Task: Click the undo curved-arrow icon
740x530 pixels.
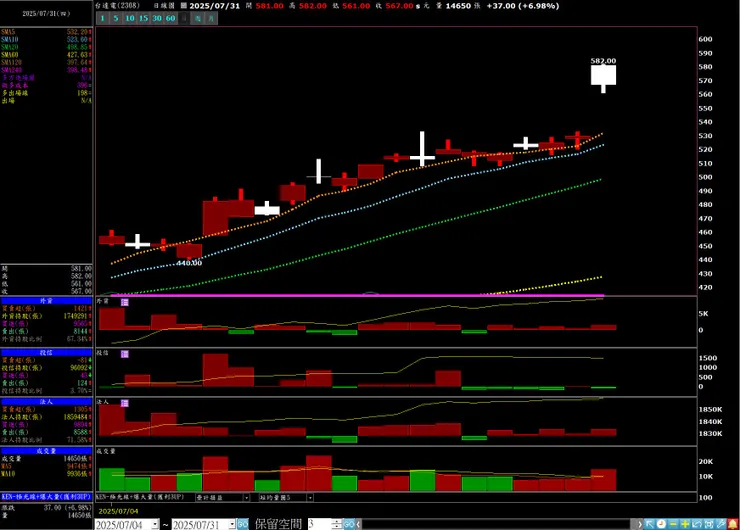Action: pyautogui.click(x=697, y=524)
